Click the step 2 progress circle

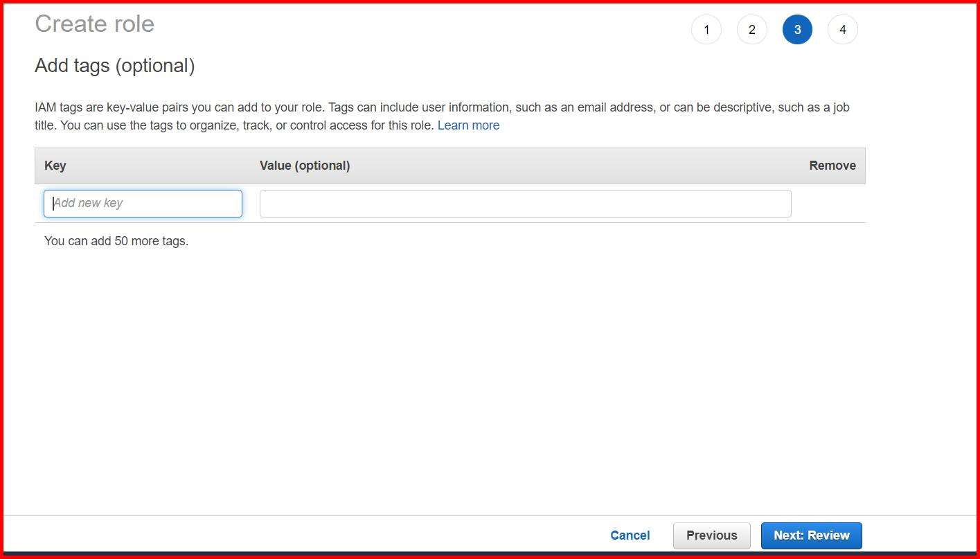point(751,29)
